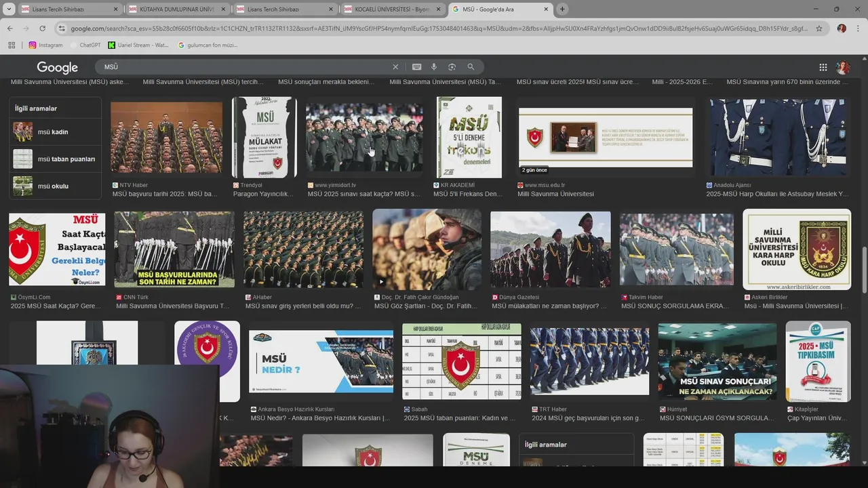Open Askeri Birlikler Kara Harp Okulu image
This screenshot has height=488, width=868.
tap(797, 249)
